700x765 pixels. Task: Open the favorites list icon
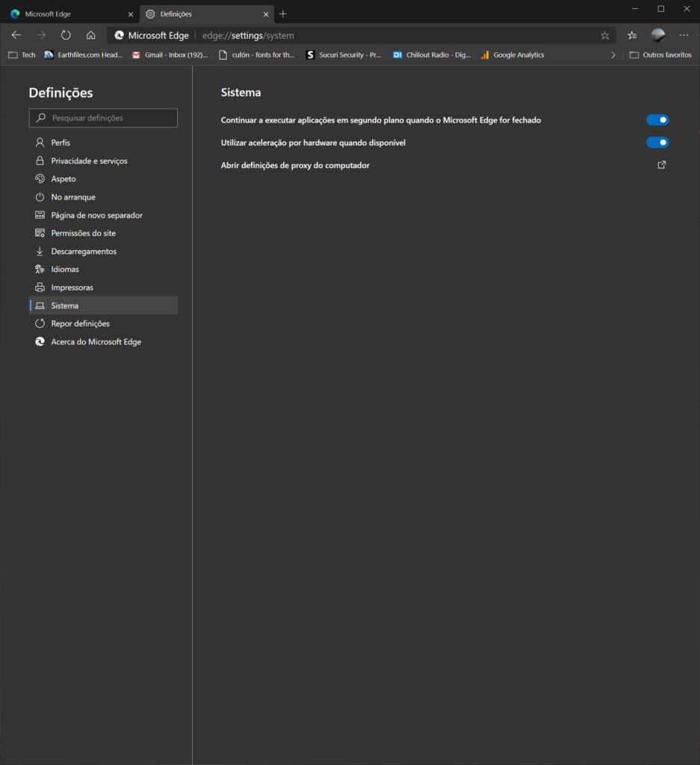coord(632,35)
